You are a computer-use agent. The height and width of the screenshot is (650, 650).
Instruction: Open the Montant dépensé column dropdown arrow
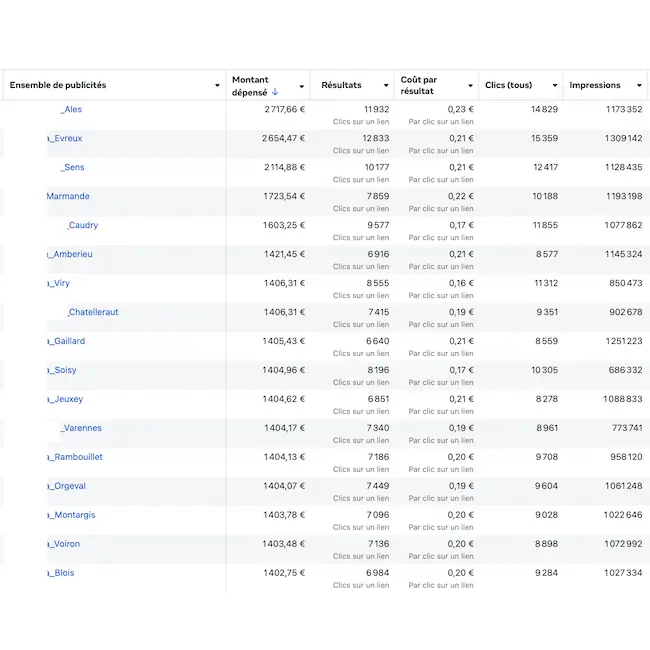(302, 86)
